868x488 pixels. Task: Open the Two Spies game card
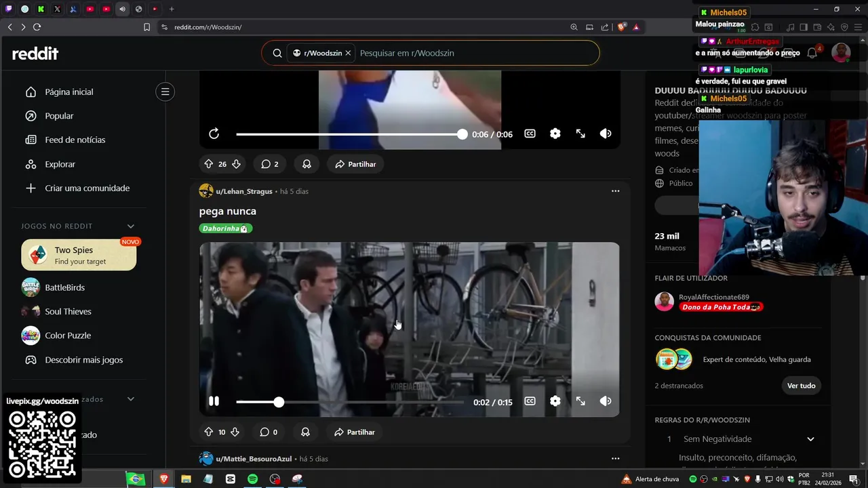click(79, 255)
